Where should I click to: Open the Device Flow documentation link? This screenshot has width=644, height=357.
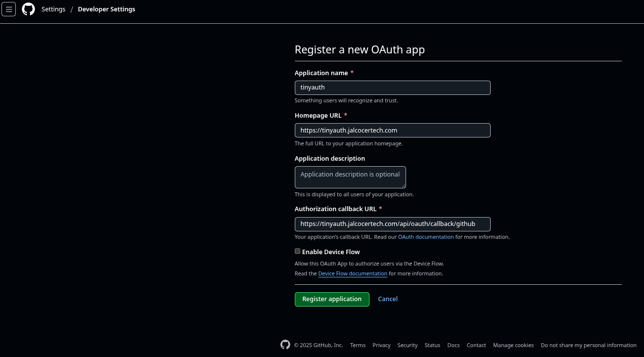pos(353,273)
